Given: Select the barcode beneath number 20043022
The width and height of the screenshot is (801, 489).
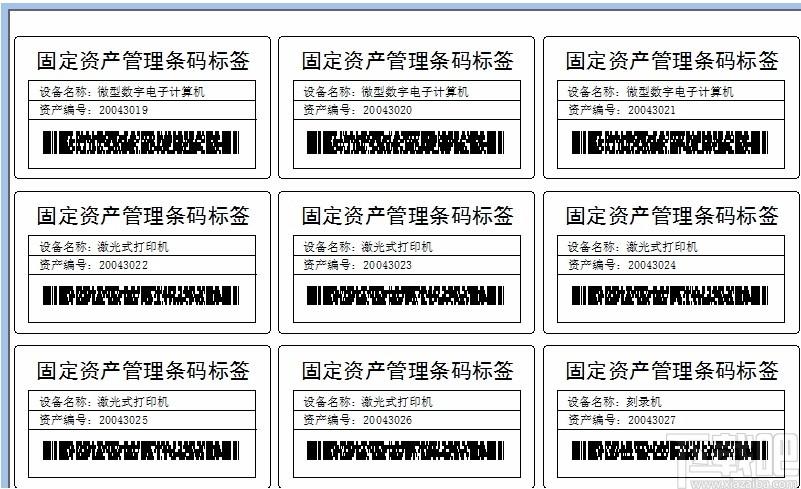Looking at the screenshot, I should (x=141, y=296).
